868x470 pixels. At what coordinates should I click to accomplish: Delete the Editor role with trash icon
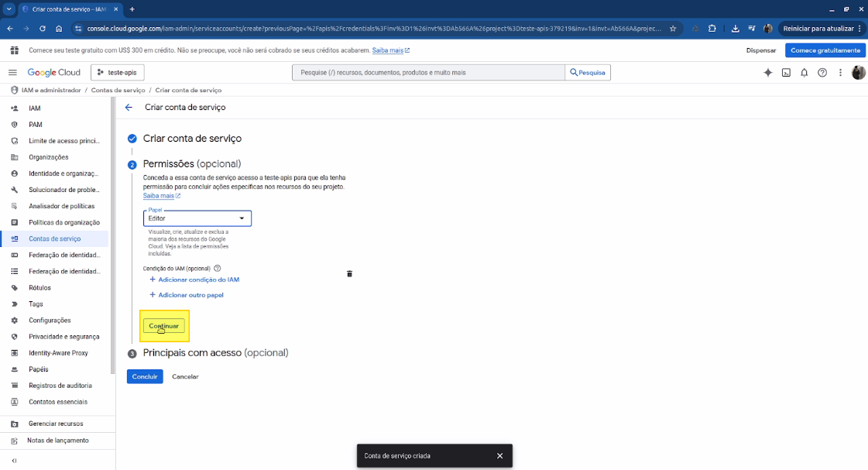pos(349,274)
